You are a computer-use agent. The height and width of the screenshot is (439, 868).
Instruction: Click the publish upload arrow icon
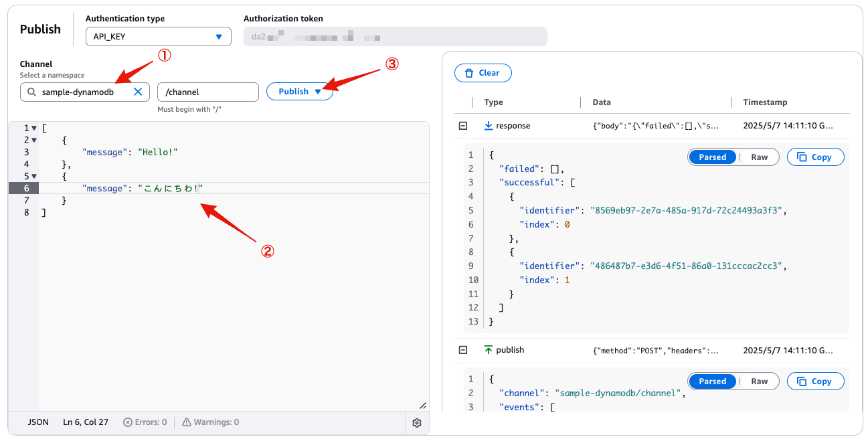488,350
